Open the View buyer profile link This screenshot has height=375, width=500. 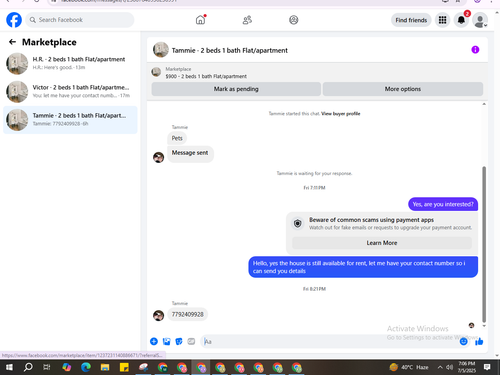[340, 114]
